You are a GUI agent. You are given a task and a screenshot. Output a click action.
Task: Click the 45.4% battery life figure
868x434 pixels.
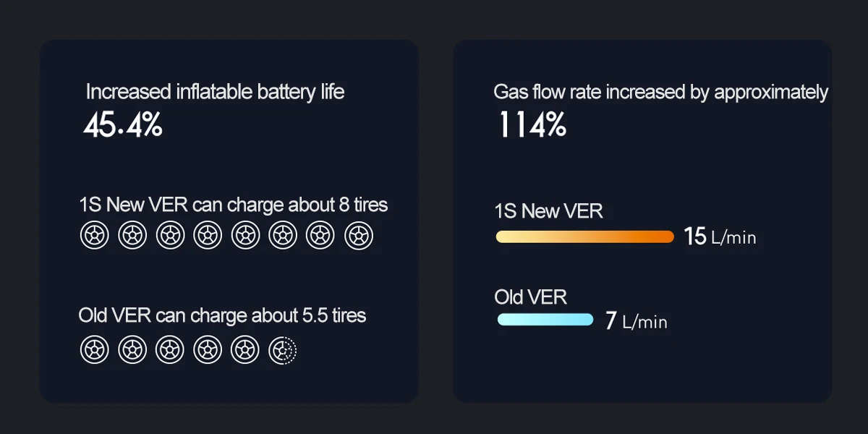tap(123, 127)
